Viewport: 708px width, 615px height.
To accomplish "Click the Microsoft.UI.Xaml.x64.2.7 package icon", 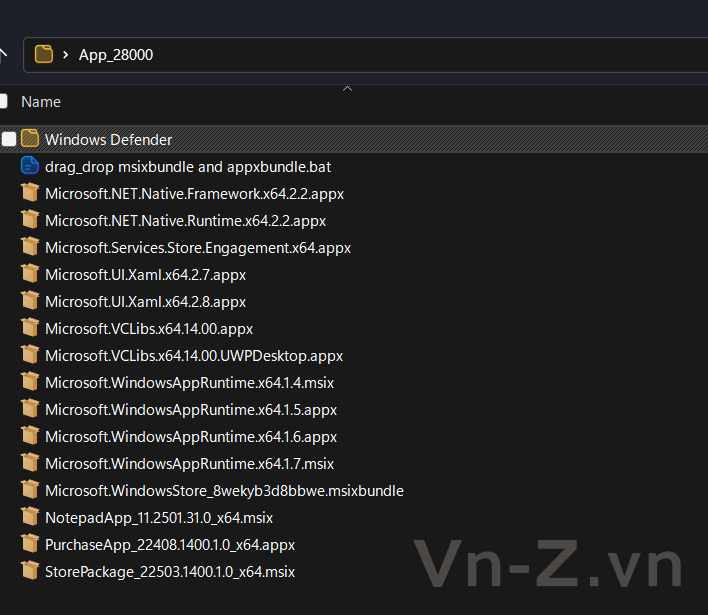I will point(30,274).
